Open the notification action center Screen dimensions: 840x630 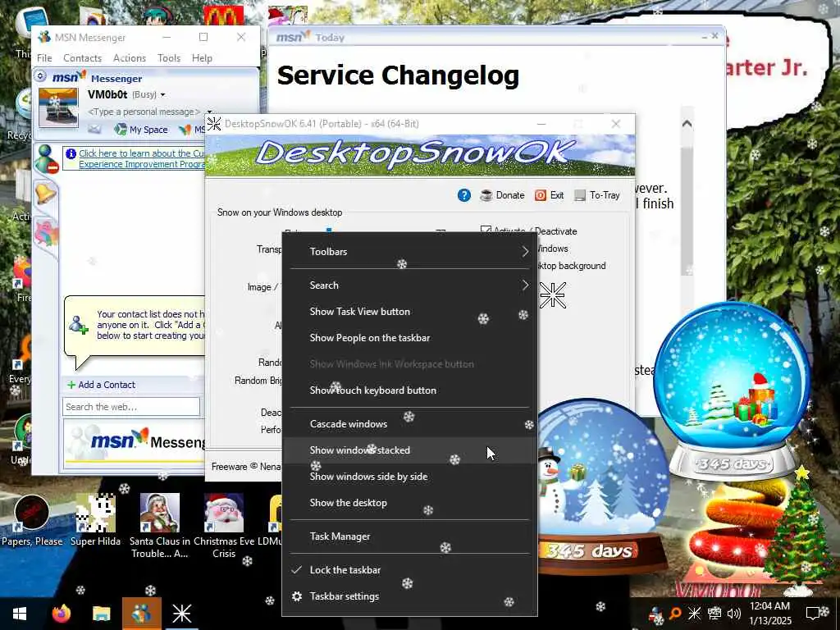pyautogui.click(x=815, y=614)
